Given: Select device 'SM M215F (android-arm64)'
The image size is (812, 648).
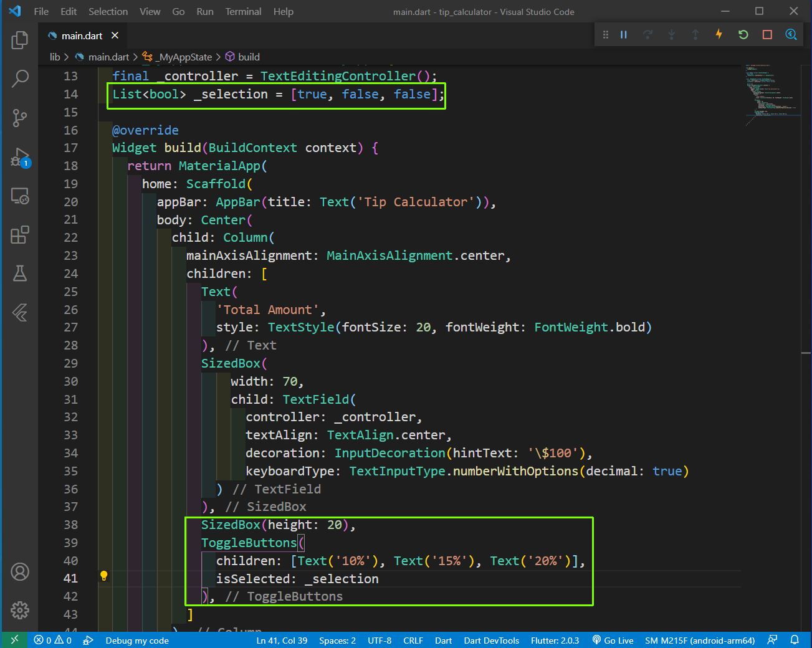Looking at the screenshot, I should 700,641.
